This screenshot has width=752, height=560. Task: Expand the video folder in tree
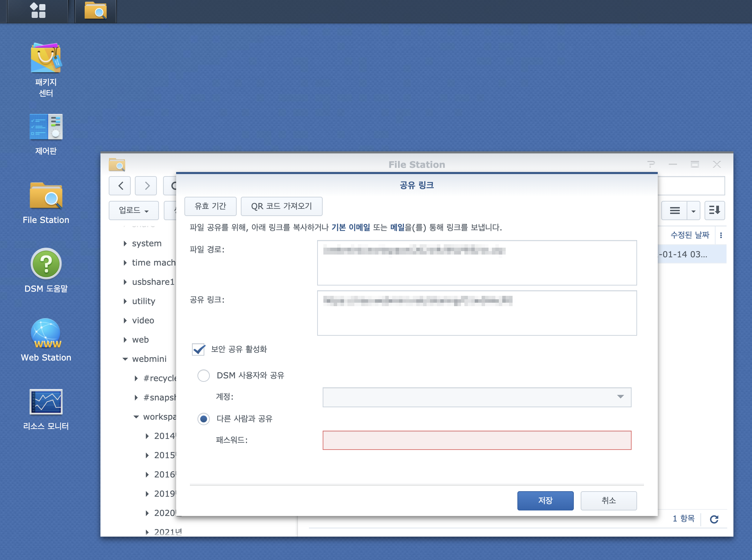[x=125, y=321]
